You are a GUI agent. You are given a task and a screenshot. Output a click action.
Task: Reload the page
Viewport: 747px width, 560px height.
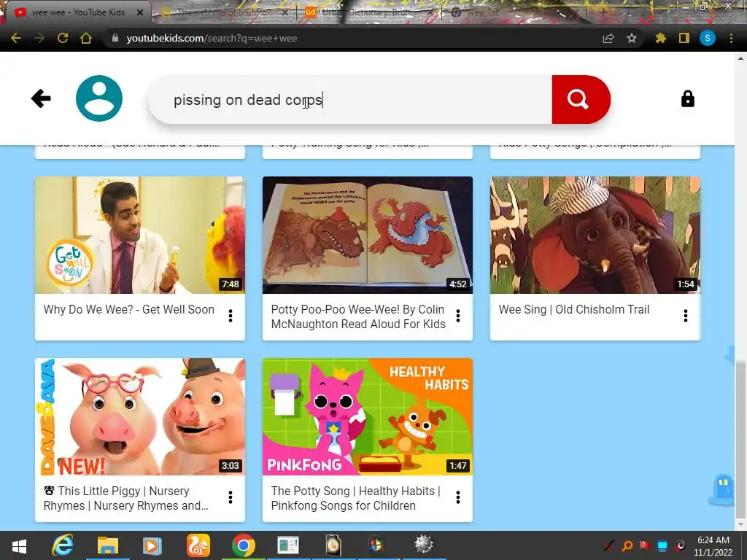63,38
